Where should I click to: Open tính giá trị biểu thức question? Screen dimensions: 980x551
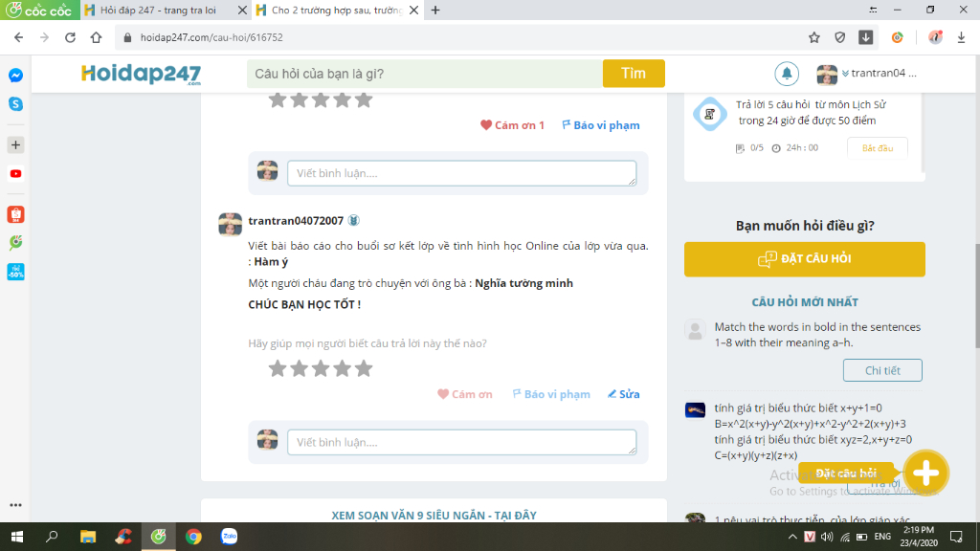[x=813, y=431]
